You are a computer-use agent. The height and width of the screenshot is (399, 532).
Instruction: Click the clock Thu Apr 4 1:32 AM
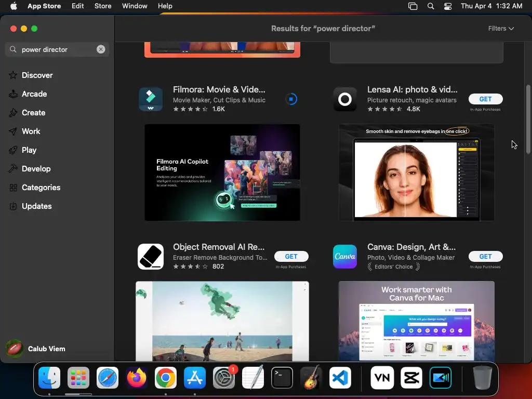tap(491, 6)
